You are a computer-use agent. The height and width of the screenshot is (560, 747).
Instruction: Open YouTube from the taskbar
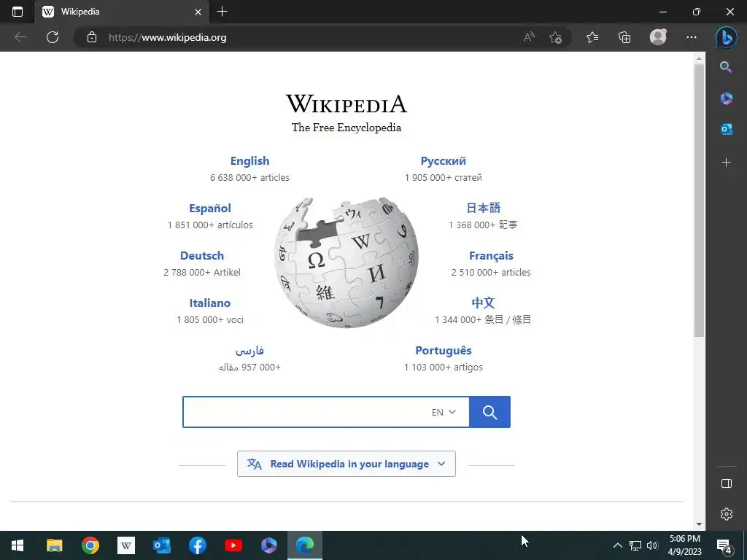click(x=233, y=545)
